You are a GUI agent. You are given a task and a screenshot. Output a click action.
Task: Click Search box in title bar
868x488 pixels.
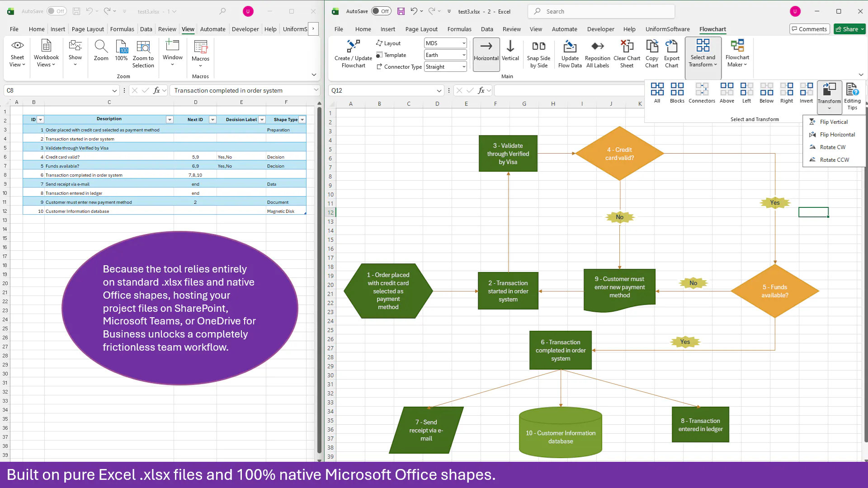point(601,11)
